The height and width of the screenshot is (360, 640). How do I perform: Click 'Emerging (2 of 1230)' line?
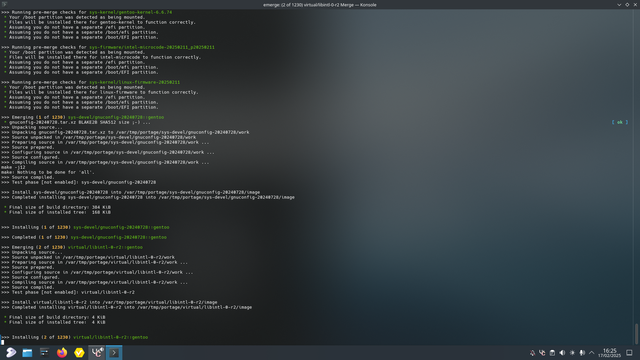tap(72, 247)
